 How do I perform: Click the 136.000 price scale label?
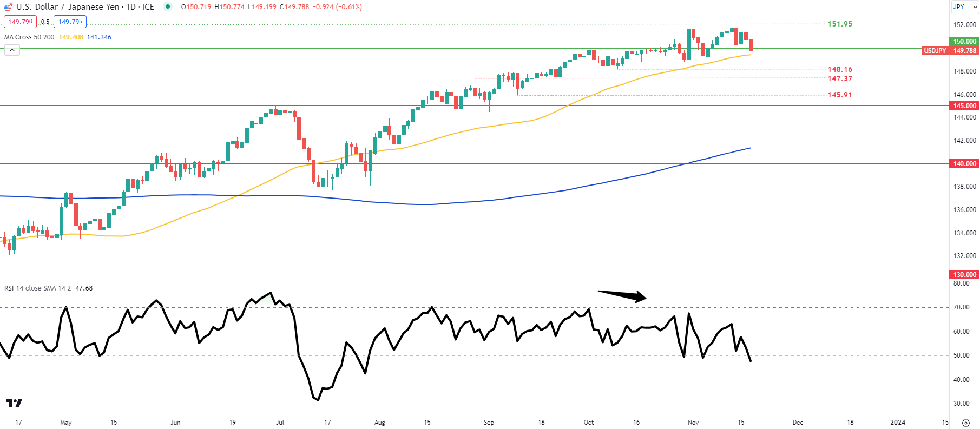tap(965, 210)
